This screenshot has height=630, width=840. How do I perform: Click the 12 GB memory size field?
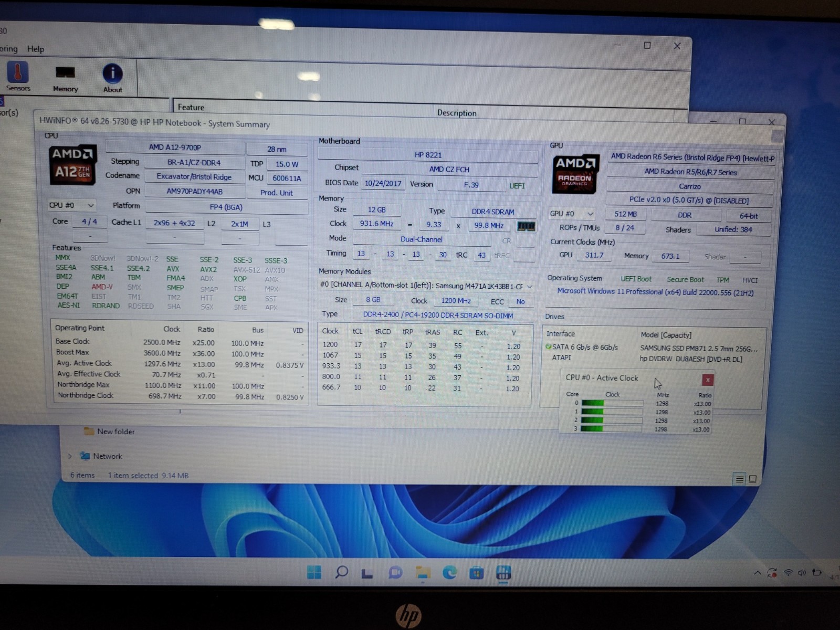click(x=376, y=209)
